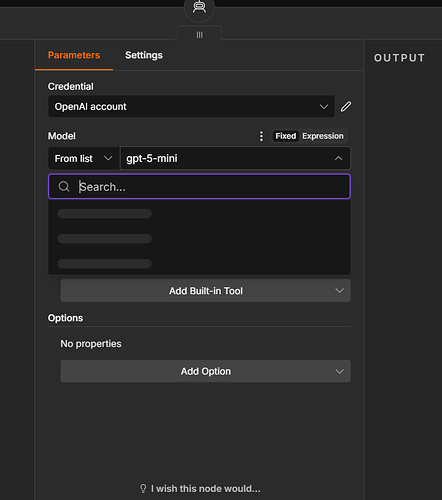Viewport: 442px width, 500px height.
Task: Expand the From list mode dropdown
Action: pos(84,158)
